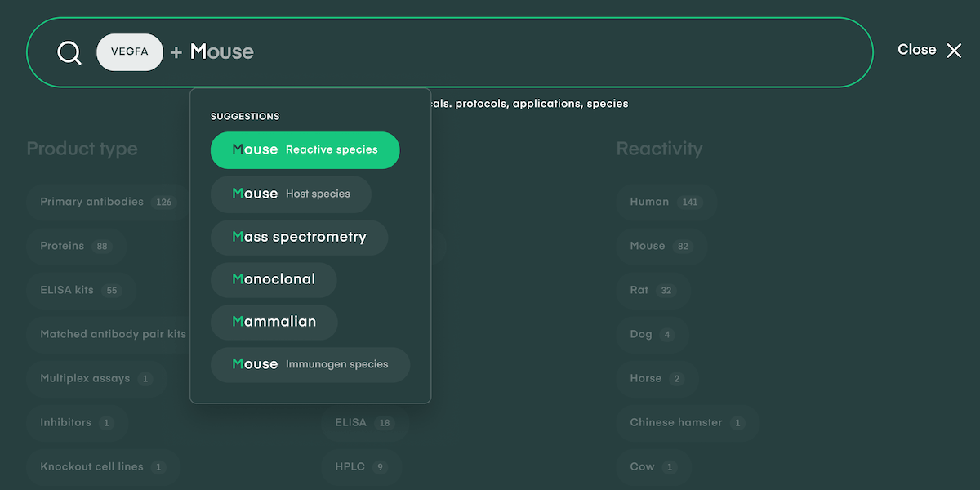The width and height of the screenshot is (980, 490).
Task: Apply the Inhibitors filter chip
Action: (76, 423)
